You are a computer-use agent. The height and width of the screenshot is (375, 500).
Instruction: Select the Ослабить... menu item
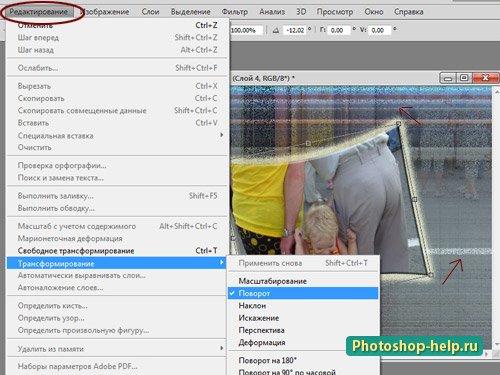117,68
